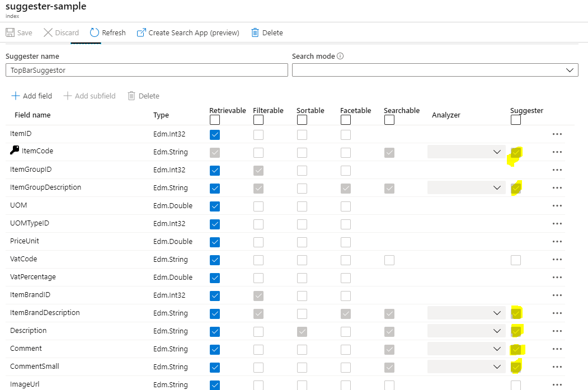Image resolution: width=588 pixels, height=390 pixels.
Task: Check Sortable for CommentSmall row
Action: click(302, 368)
